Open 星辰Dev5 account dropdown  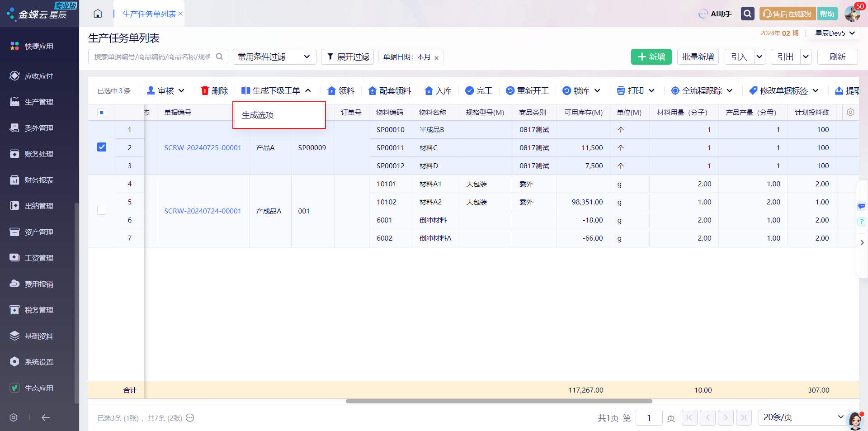(835, 33)
